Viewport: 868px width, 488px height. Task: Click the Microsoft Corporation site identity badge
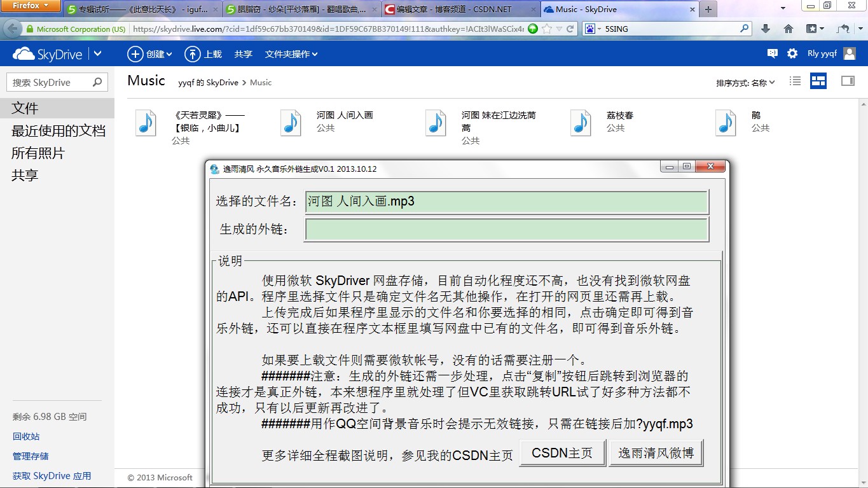(76, 29)
